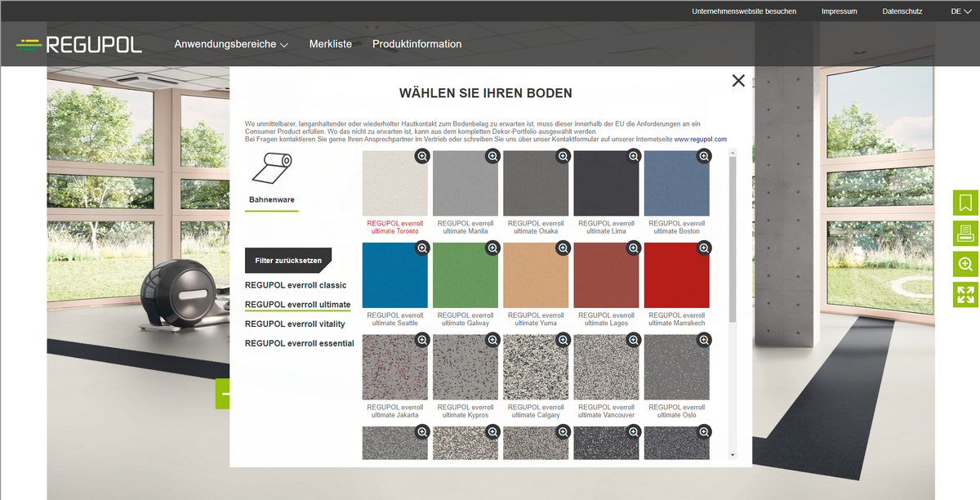
Task: Magnify the Jakarta speckled swatch
Action: (421, 340)
